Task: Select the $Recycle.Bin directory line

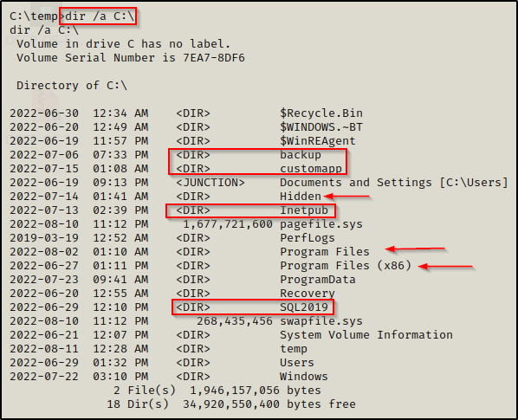Action: point(186,113)
